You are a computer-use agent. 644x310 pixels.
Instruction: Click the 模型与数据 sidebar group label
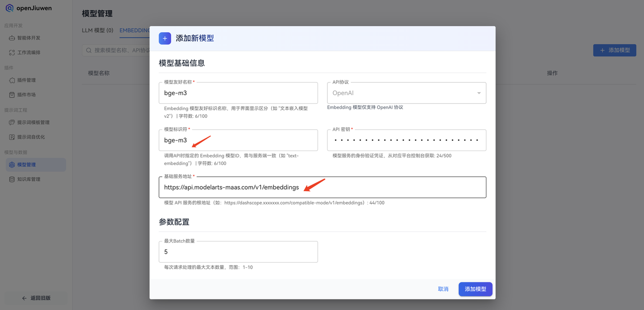16,152
